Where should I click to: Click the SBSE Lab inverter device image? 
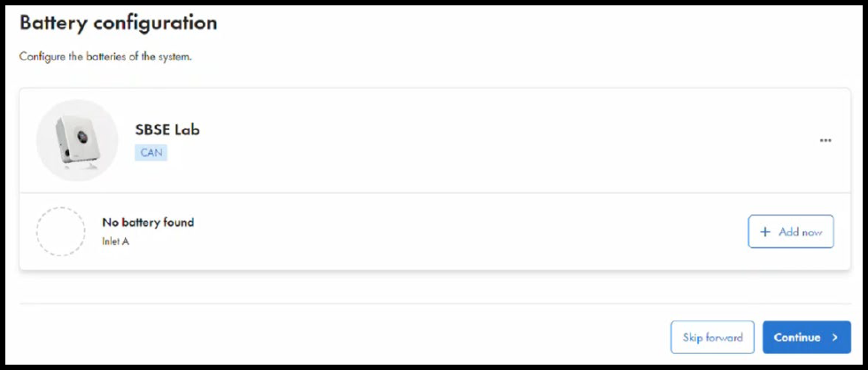(77, 141)
